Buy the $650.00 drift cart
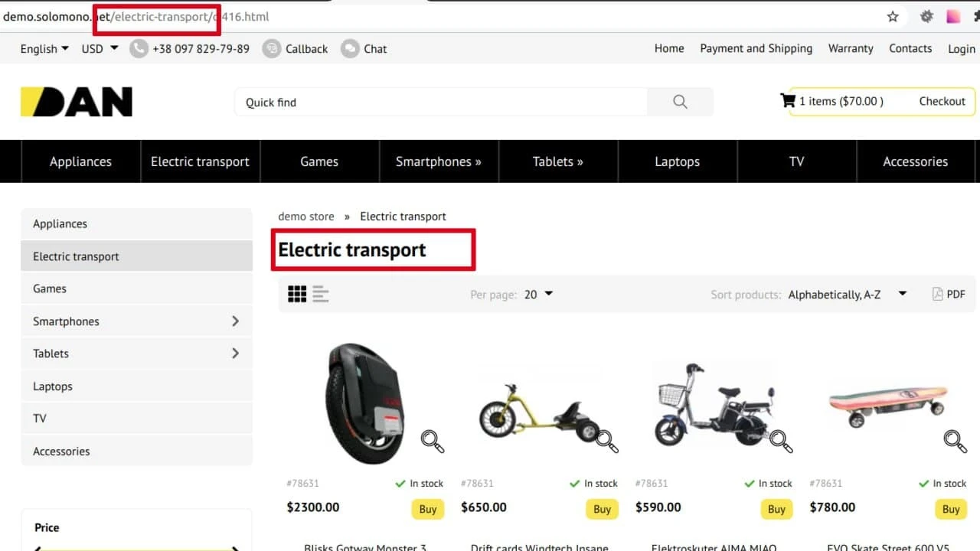The width and height of the screenshot is (980, 551). pos(602,509)
